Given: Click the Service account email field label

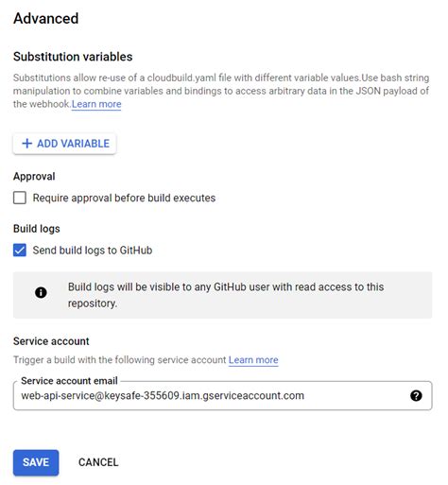Looking at the screenshot, I should click(69, 381).
